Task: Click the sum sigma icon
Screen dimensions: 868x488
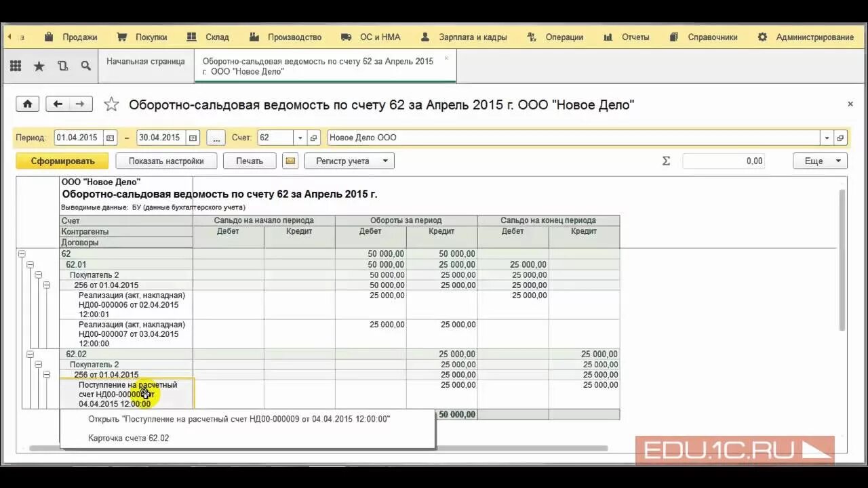Action: tap(666, 161)
